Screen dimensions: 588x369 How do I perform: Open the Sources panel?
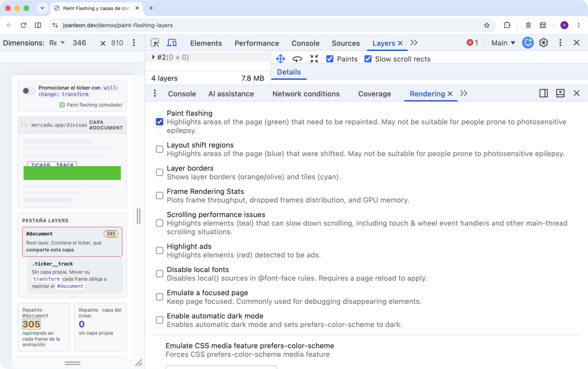coord(346,43)
